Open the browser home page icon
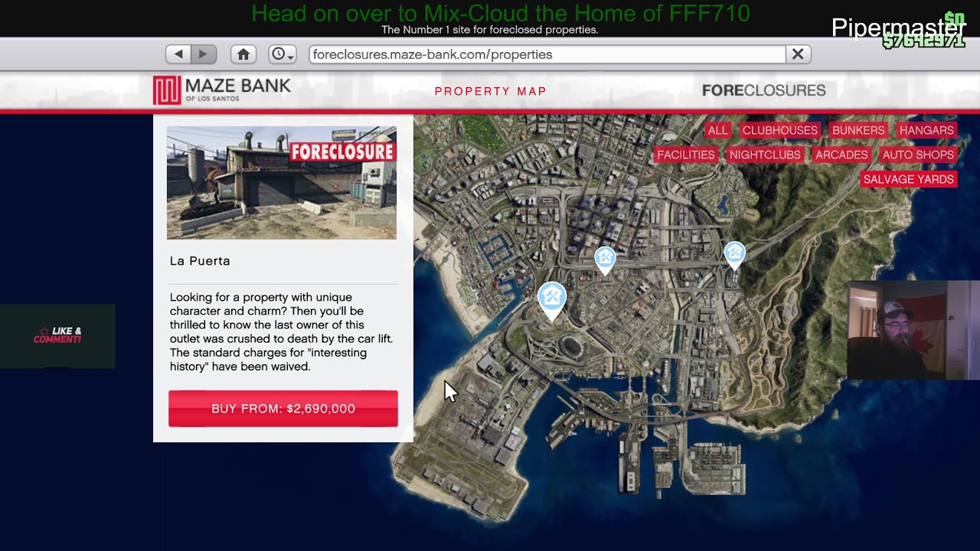The image size is (980, 551). coord(243,54)
